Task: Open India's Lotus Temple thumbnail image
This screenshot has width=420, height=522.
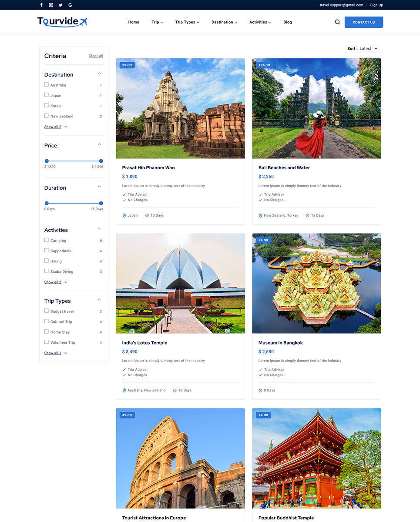Action: 180,283
